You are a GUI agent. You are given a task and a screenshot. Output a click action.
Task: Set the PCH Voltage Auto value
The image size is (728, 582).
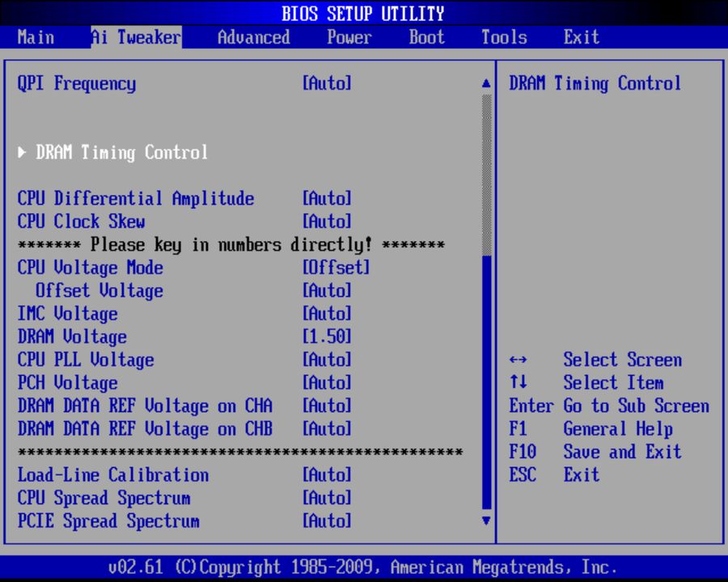pos(327,383)
